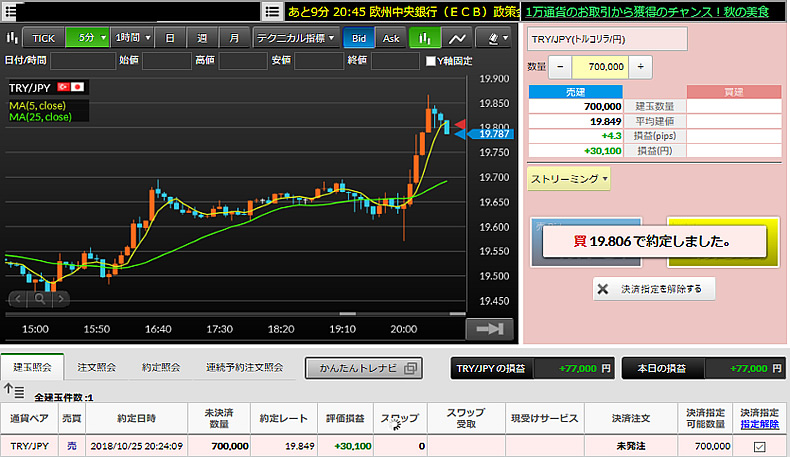Screen dimensions: 790x457
Task: Click the 買 19.806で約定しました notification
Action: [654, 242]
